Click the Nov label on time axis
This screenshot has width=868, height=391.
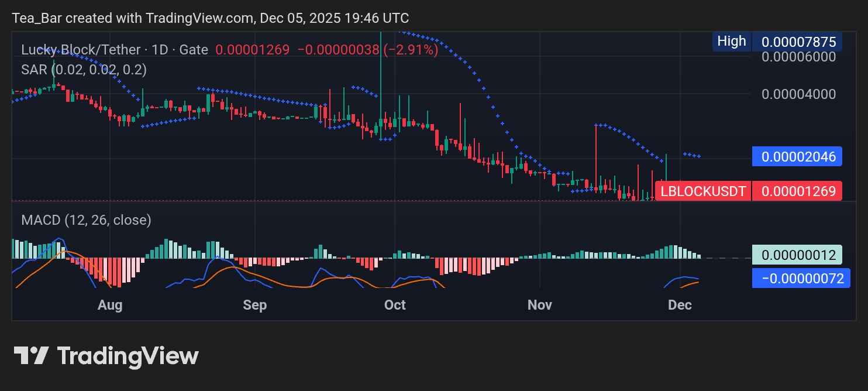click(x=540, y=305)
